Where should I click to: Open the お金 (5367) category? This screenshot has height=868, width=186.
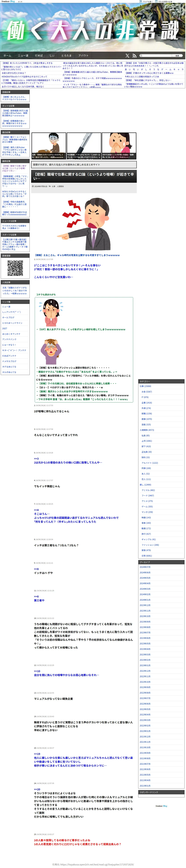point(147,392)
